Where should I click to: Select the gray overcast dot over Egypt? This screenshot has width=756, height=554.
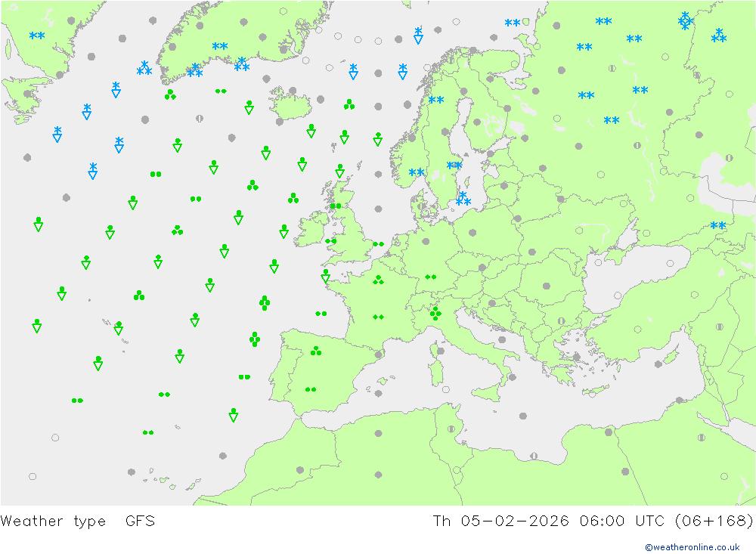[625, 472]
